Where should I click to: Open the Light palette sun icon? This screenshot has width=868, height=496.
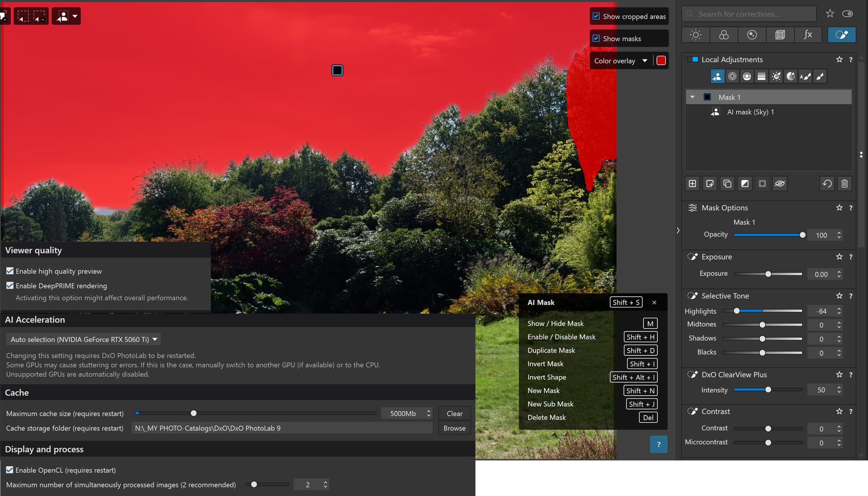[x=696, y=35]
